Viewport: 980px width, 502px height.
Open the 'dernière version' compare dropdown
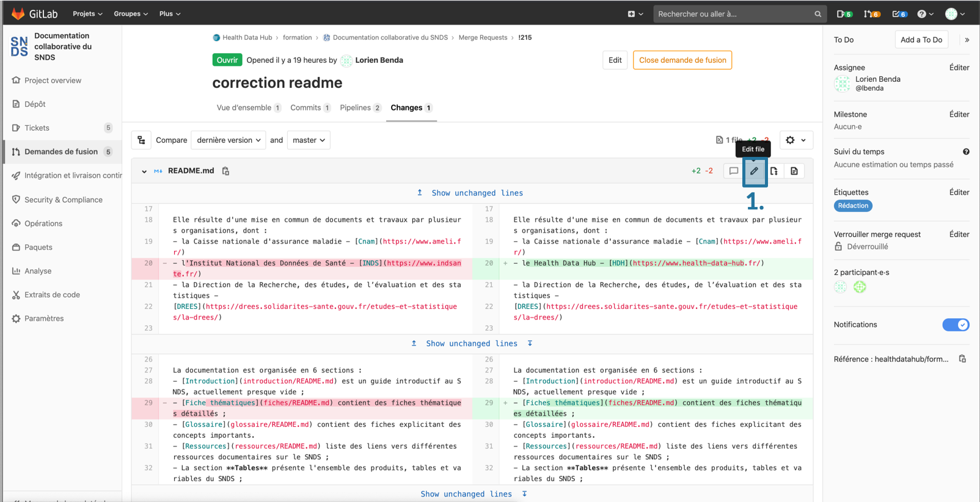pyautogui.click(x=229, y=140)
